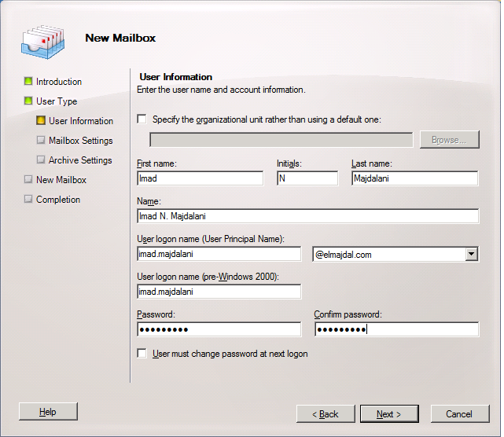Click the Mailbox Settings step status icon
Image resolution: width=504 pixels, height=437 pixels.
click(41, 141)
